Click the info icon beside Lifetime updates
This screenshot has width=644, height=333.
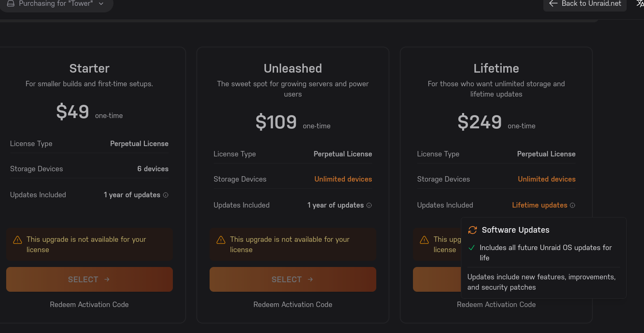[x=573, y=205]
